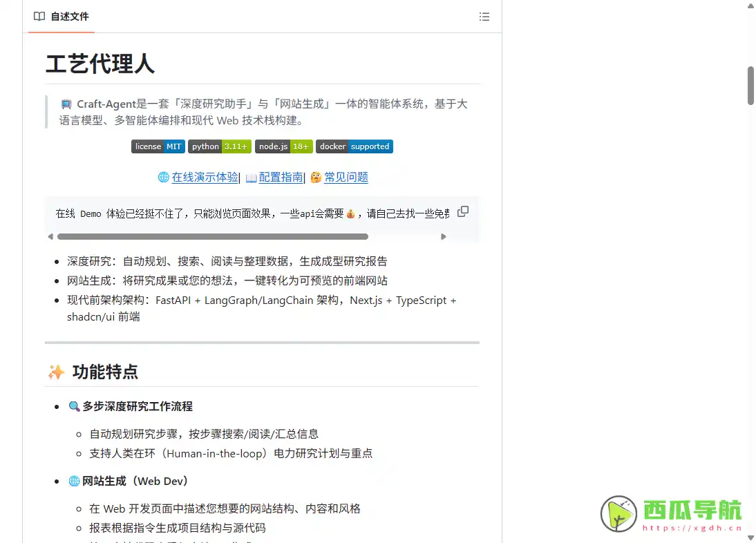
Task: Open the 在线演示体验 link
Action: click(204, 178)
